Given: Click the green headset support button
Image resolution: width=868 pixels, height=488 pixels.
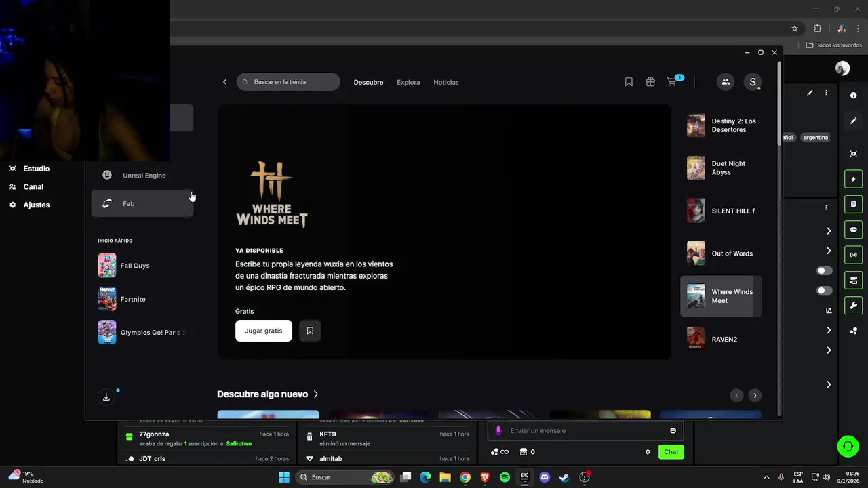Looking at the screenshot, I should (x=848, y=446).
